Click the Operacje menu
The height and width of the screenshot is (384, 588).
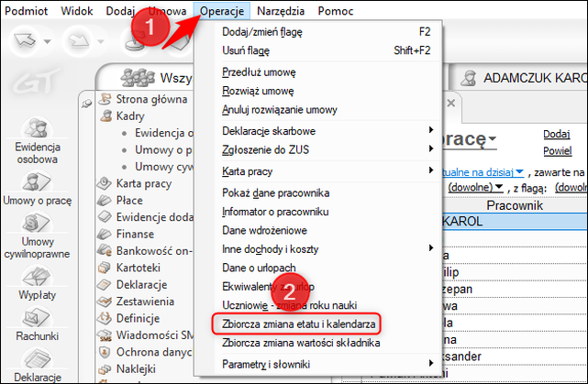(x=222, y=11)
